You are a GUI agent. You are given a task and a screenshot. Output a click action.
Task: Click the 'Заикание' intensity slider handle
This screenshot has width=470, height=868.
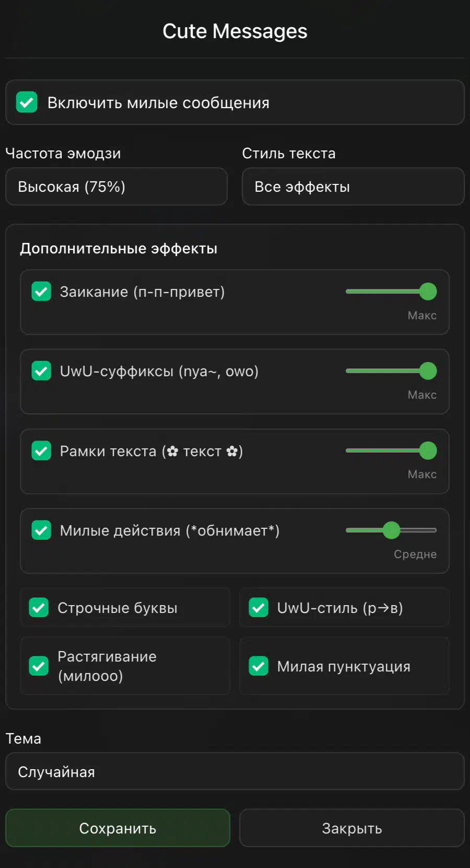tap(428, 292)
